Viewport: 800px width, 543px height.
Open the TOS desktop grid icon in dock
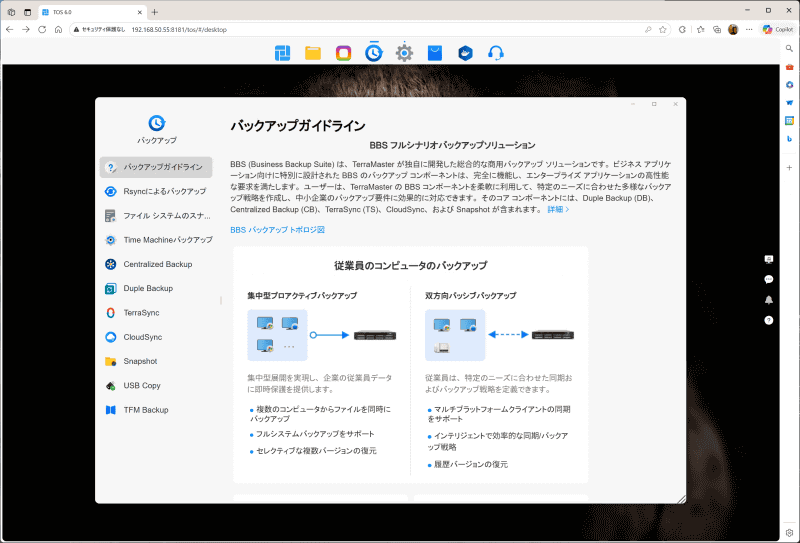click(282, 53)
